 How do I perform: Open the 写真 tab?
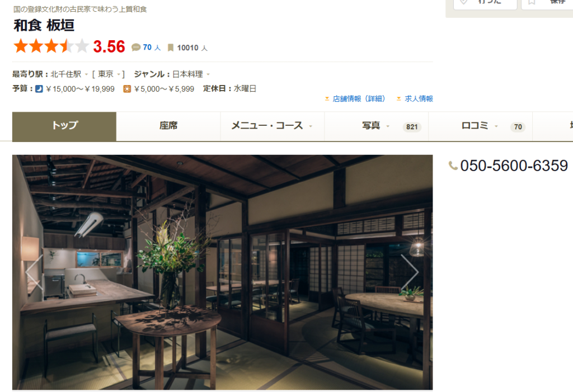coord(377,126)
